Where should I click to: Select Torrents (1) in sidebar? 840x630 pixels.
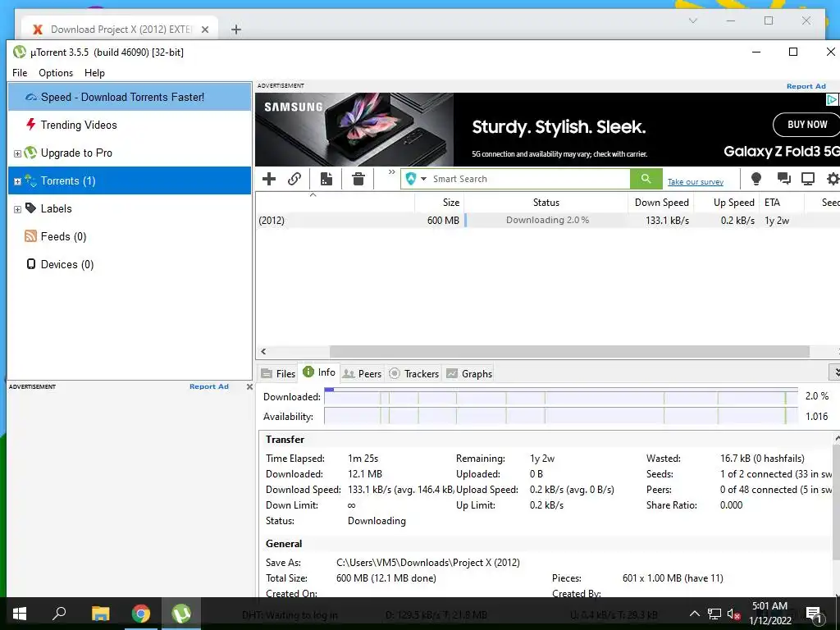click(x=130, y=180)
